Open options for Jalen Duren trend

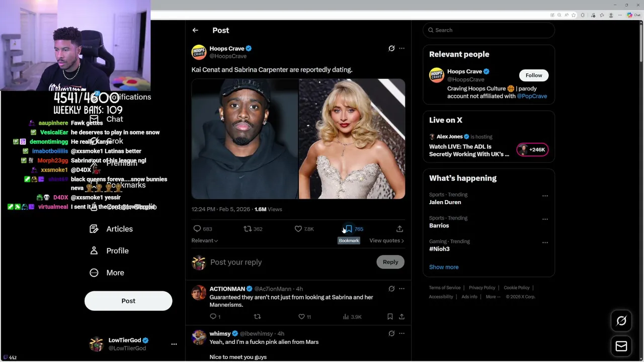point(545,196)
